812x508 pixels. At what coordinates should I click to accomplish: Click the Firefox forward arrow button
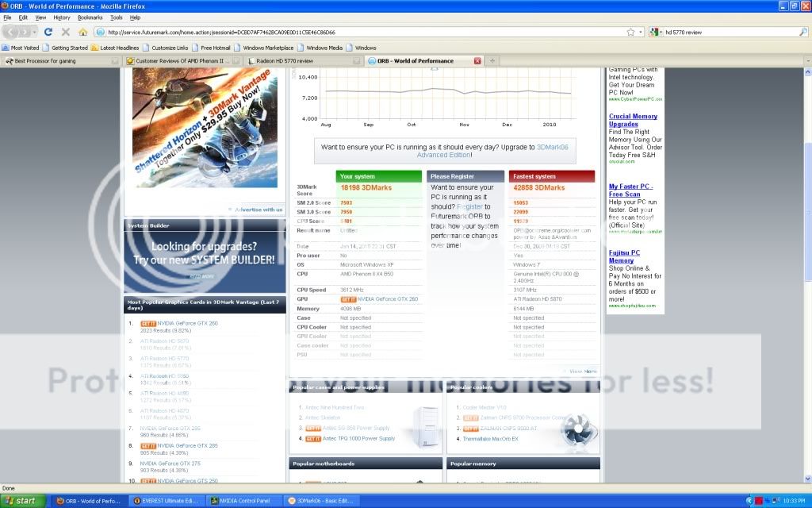coord(24,32)
